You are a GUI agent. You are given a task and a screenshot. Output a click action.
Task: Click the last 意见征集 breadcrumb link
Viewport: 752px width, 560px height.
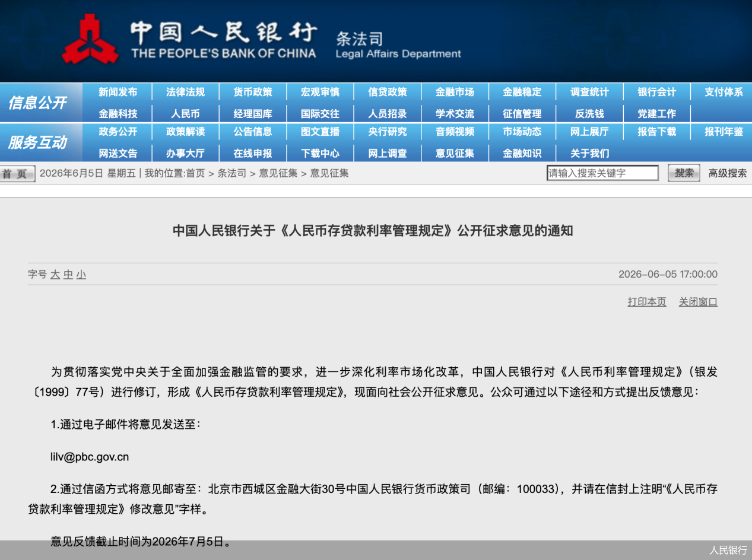pyautogui.click(x=329, y=173)
